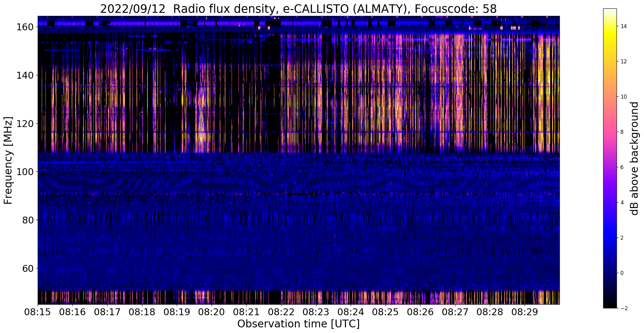Click the 08:27 time tick label
Image resolution: width=644 pixels, height=333 pixels.
(x=455, y=312)
